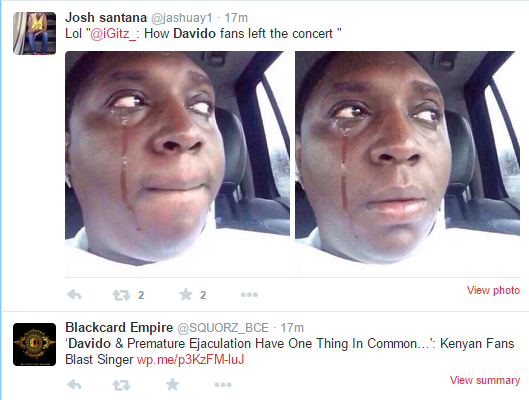Open the @iGitz_ mention
The height and width of the screenshot is (400, 529).
113,34
